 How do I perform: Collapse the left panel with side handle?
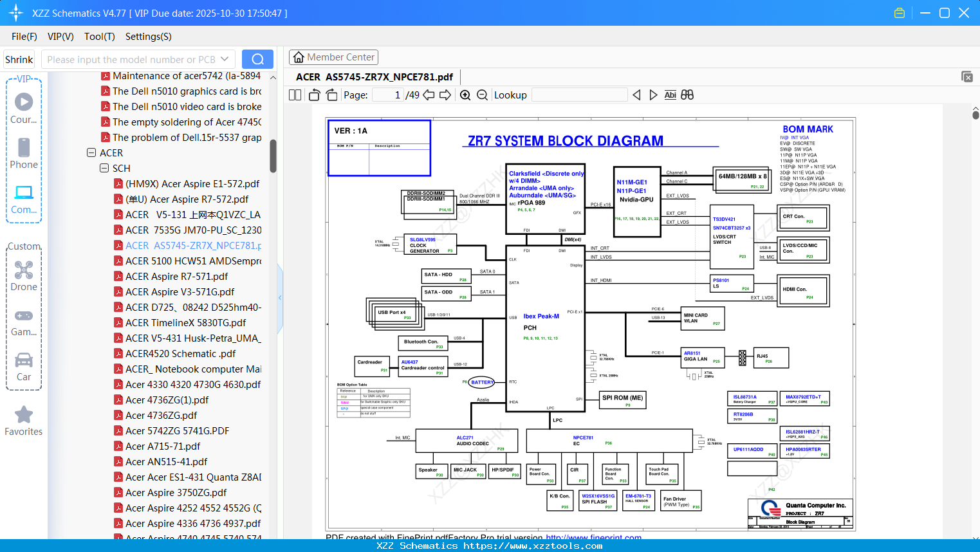point(280,298)
